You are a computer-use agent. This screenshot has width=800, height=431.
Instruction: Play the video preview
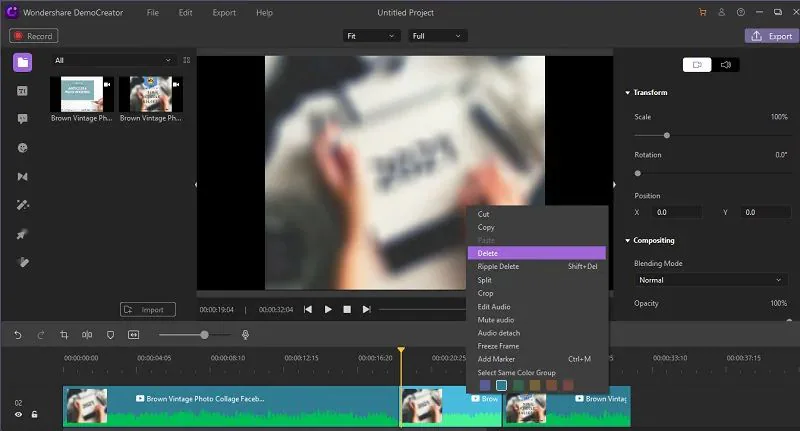tap(328, 310)
